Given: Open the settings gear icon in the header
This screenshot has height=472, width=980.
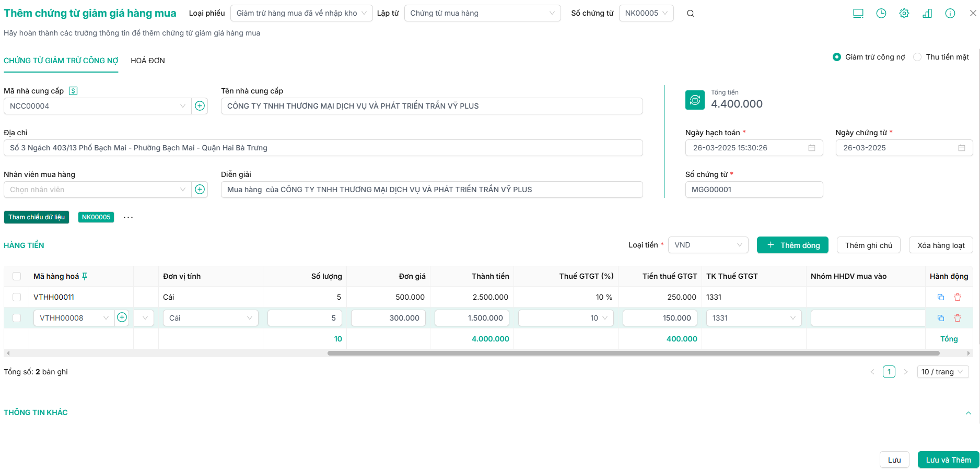Looking at the screenshot, I should (904, 14).
